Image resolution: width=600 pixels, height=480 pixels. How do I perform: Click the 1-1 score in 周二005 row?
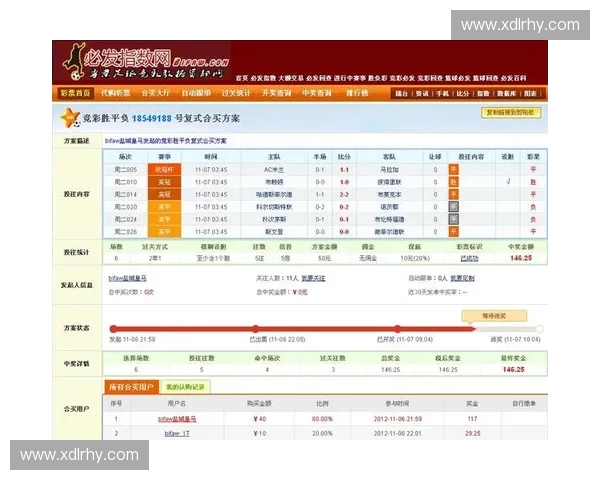click(344, 169)
